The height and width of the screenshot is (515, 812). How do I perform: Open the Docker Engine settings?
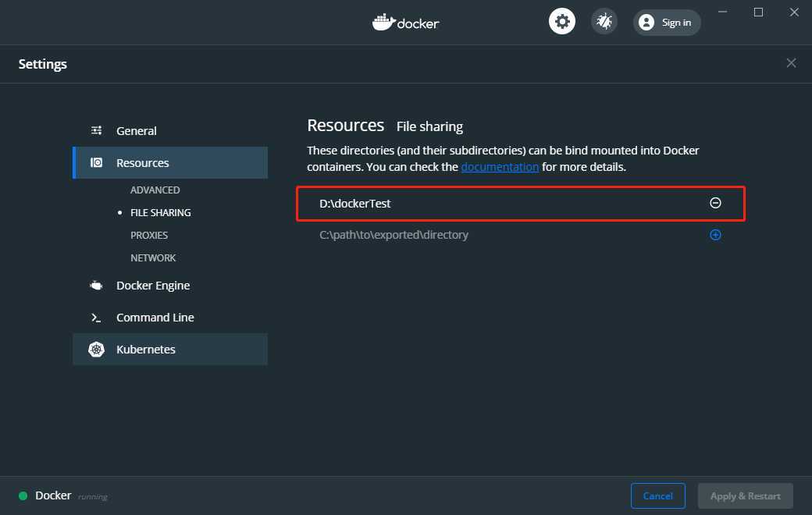[x=170, y=285]
